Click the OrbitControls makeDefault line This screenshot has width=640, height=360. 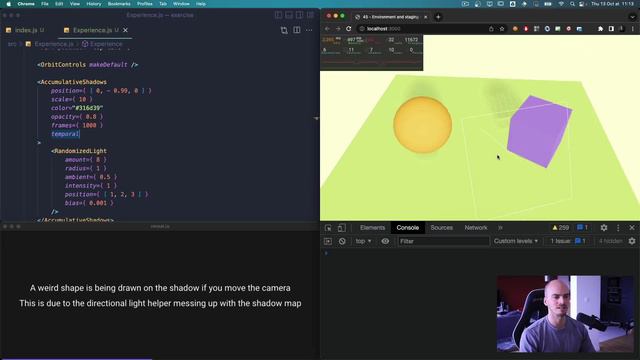[x=88, y=64]
